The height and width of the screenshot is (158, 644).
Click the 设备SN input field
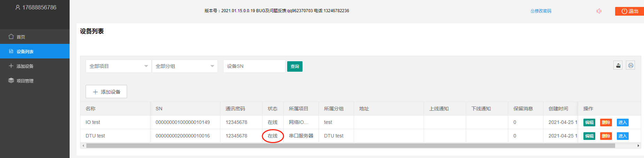(x=254, y=66)
